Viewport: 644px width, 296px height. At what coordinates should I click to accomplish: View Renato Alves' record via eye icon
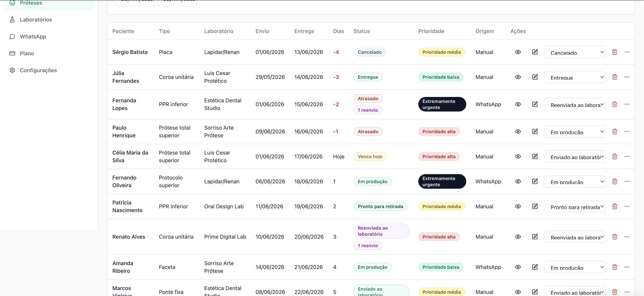click(518, 237)
